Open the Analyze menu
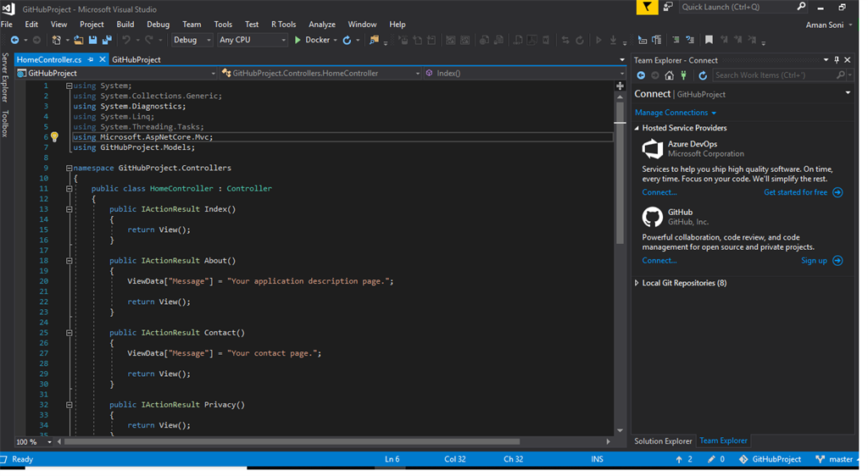The image size is (868, 476). tap(321, 25)
